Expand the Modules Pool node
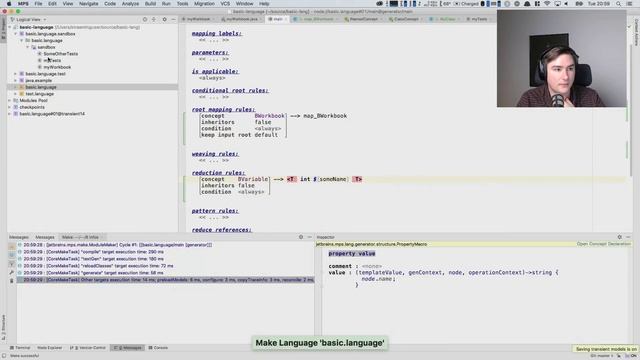This screenshot has width=640, height=360. click(x=10, y=100)
